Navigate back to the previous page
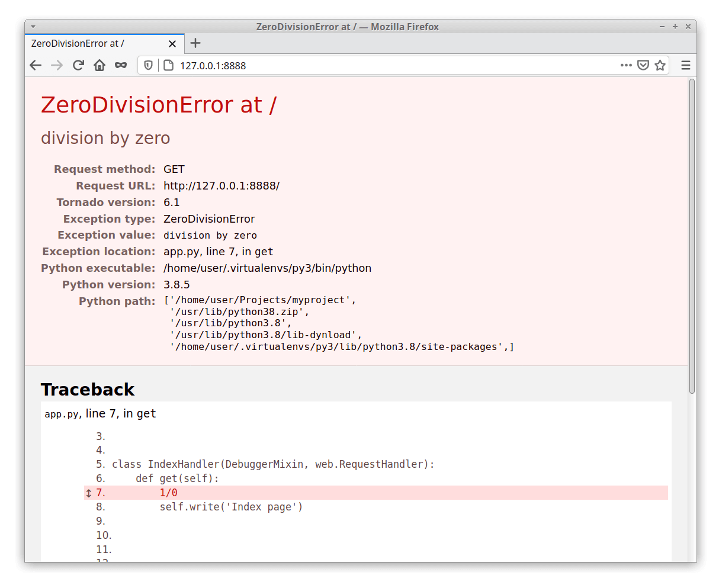Screen dimensions: 719x588 pyautogui.click(x=35, y=65)
